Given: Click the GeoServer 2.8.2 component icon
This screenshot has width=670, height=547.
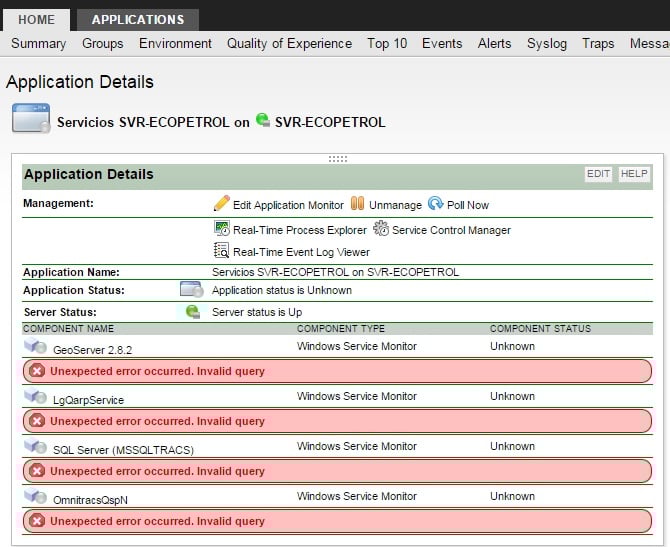Looking at the screenshot, I should click(35, 346).
